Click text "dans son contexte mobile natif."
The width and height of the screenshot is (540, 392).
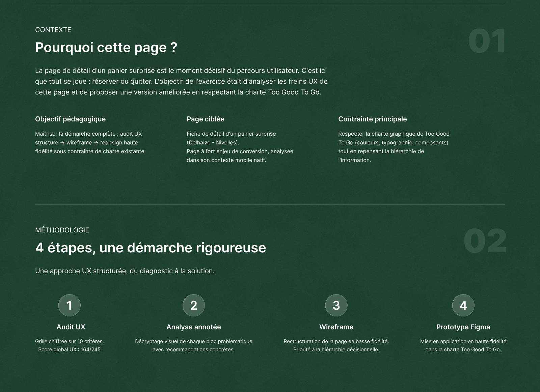point(226,160)
